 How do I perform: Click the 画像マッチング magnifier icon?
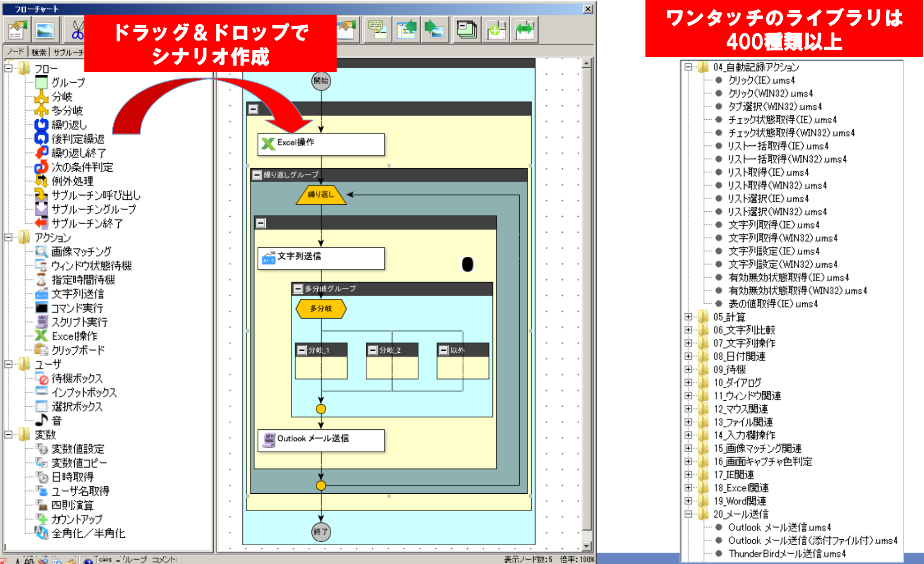42,251
